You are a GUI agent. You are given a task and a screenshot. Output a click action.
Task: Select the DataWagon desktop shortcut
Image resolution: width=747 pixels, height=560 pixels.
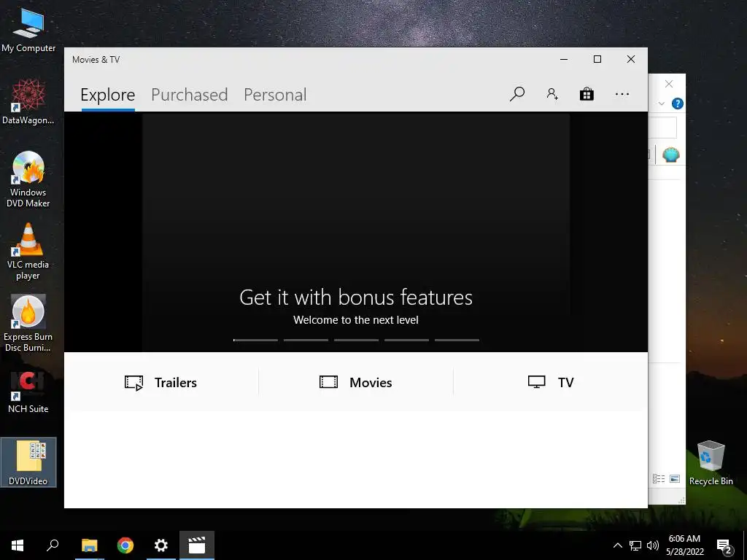click(x=28, y=101)
